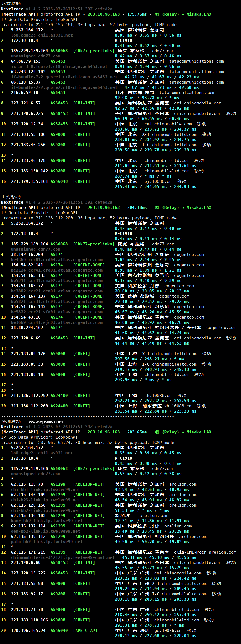
Task: Click the network tag "[APNIC-AP]"
Action: click(85, 631)
